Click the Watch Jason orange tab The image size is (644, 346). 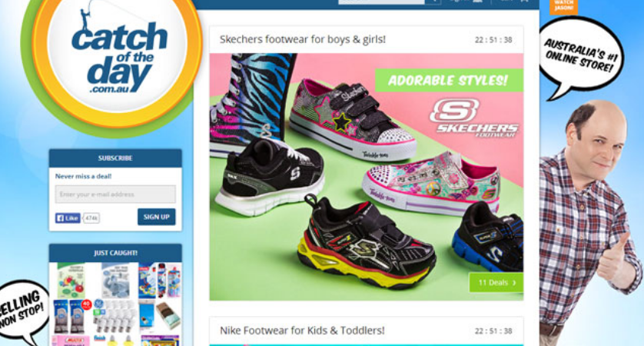(x=563, y=7)
